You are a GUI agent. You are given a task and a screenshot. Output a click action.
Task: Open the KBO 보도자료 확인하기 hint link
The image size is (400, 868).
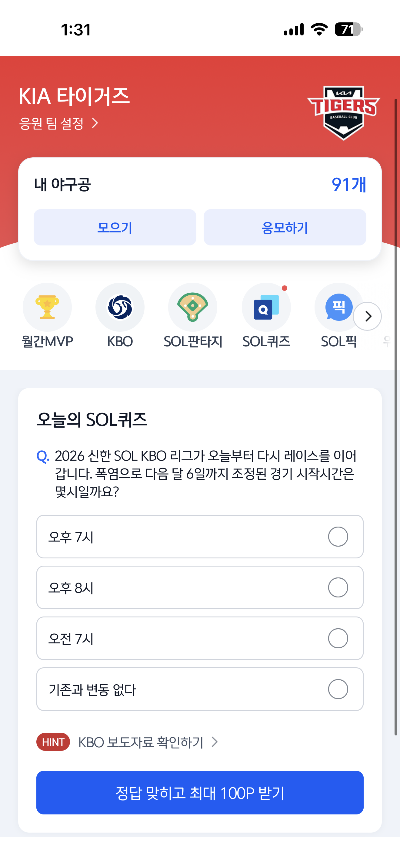148,742
